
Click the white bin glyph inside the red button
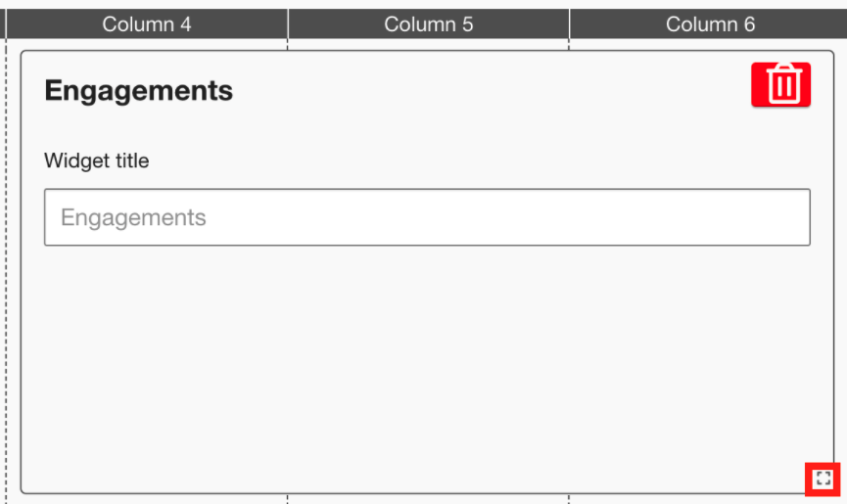click(x=782, y=84)
